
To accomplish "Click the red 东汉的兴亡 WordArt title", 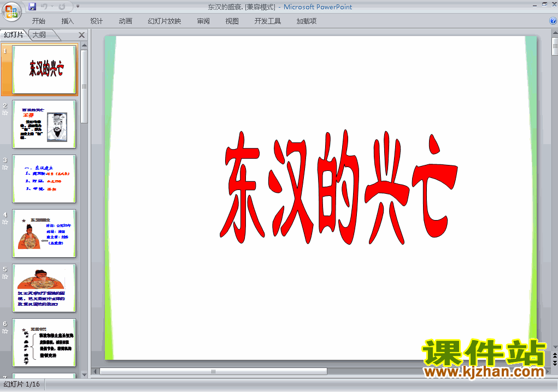I will pyautogui.click(x=338, y=187).
